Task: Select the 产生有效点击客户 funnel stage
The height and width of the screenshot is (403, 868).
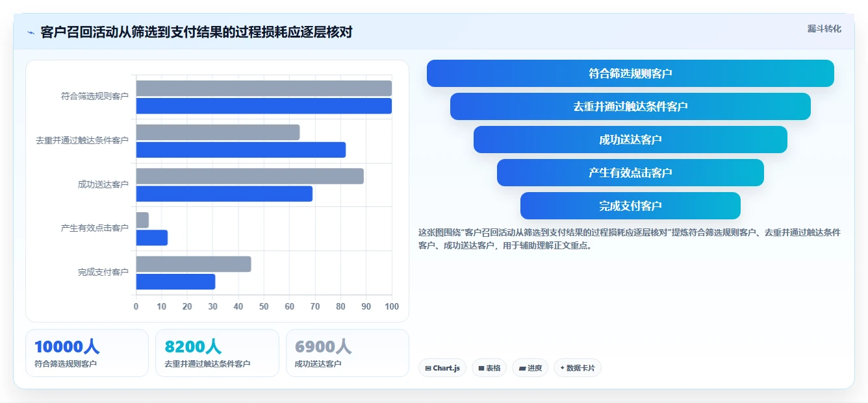Action: click(x=630, y=173)
